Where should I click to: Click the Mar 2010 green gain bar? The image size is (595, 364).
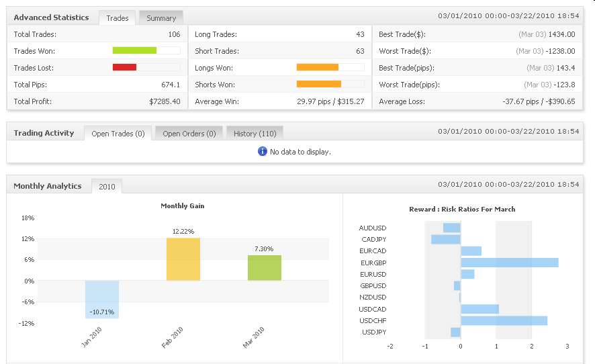265,268
